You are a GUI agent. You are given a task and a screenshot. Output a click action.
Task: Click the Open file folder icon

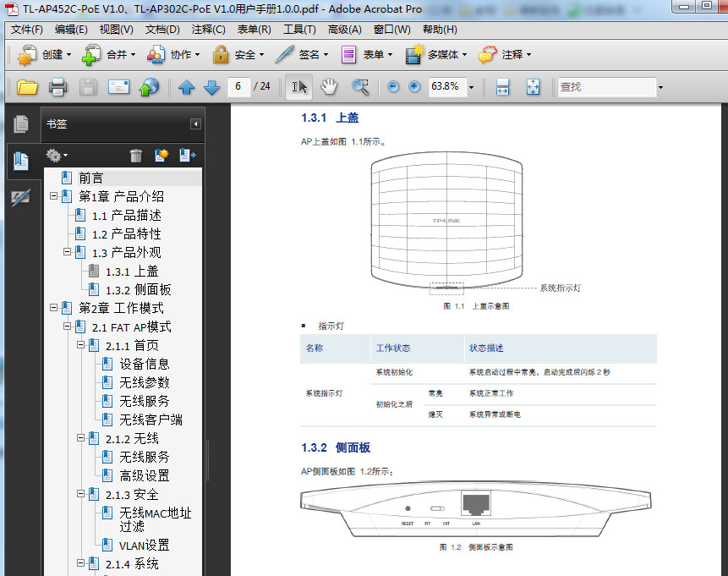(27, 87)
